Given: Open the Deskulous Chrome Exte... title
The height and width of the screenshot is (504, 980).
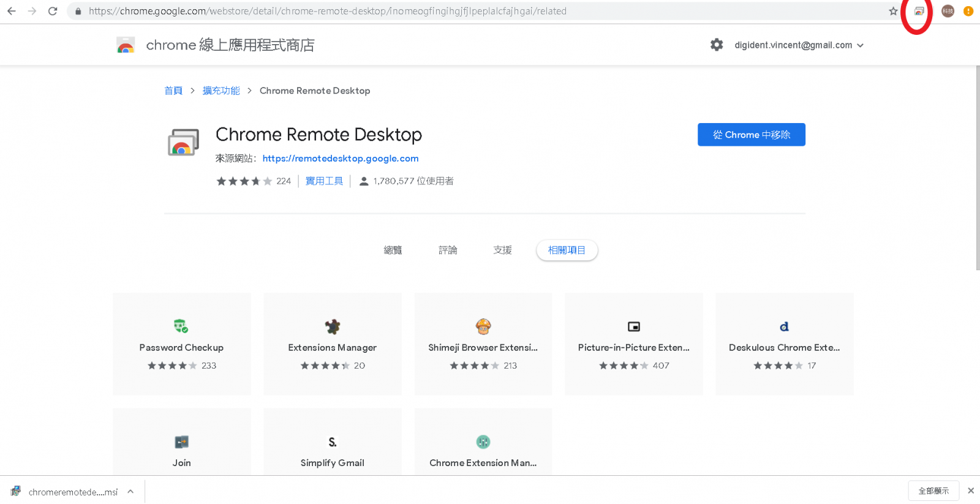Looking at the screenshot, I should [784, 348].
